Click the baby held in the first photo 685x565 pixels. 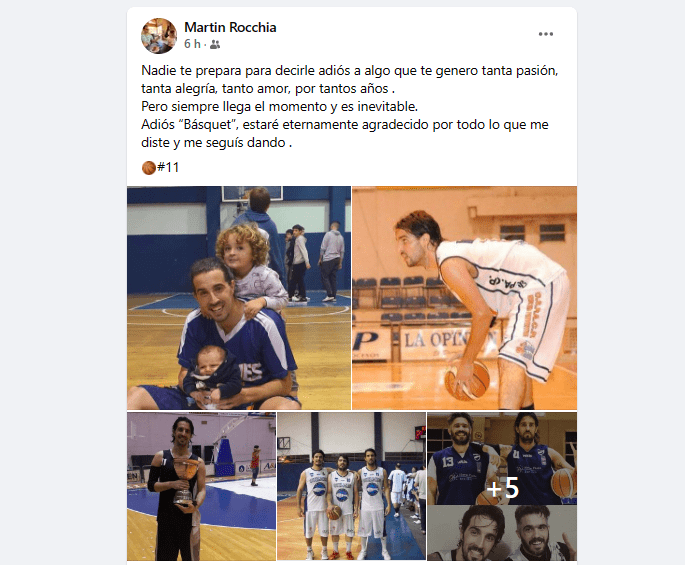pyautogui.click(x=211, y=372)
